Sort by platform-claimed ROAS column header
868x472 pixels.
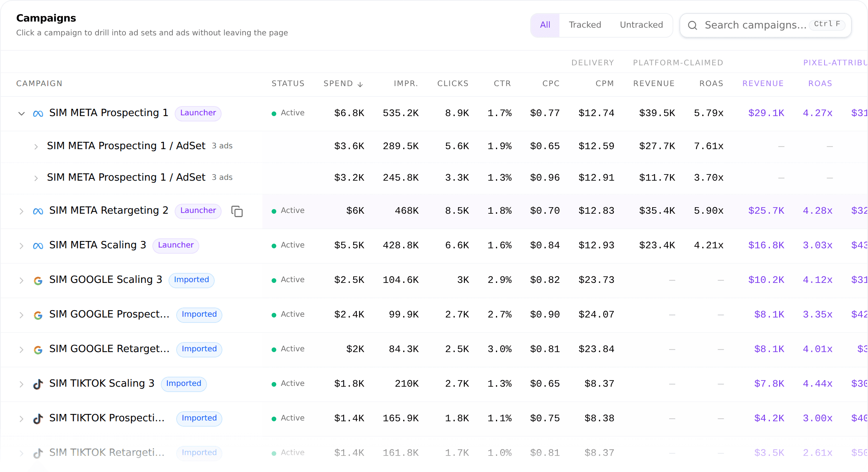pos(711,83)
